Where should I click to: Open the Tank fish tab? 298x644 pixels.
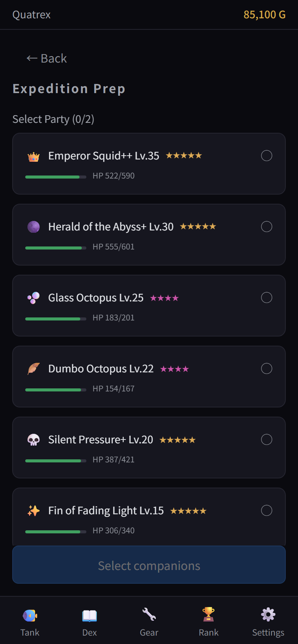coord(30,622)
